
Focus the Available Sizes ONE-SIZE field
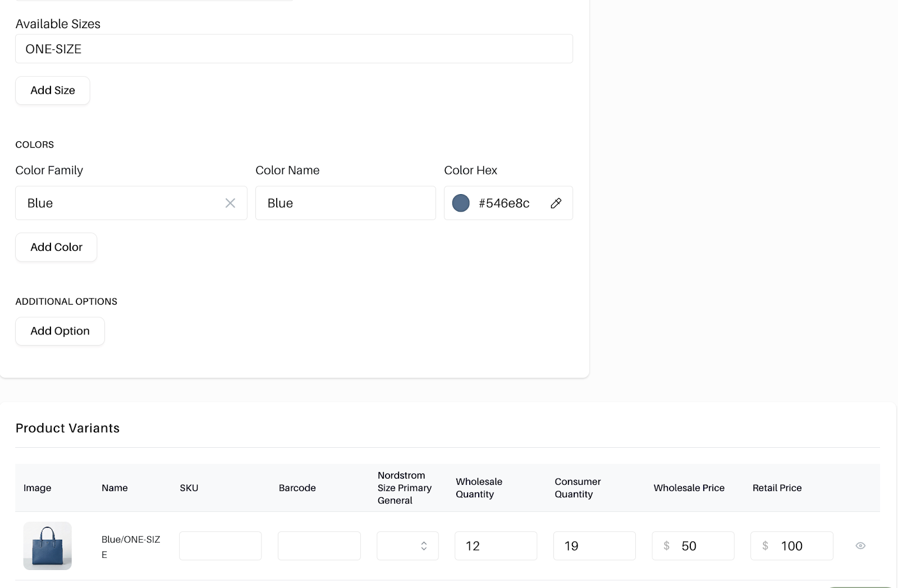[x=294, y=49]
